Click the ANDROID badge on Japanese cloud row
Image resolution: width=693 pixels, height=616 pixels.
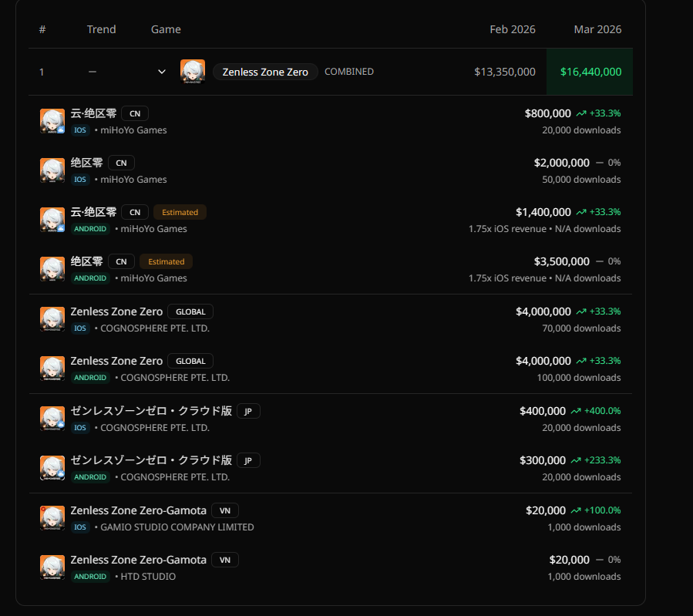[x=90, y=476]
